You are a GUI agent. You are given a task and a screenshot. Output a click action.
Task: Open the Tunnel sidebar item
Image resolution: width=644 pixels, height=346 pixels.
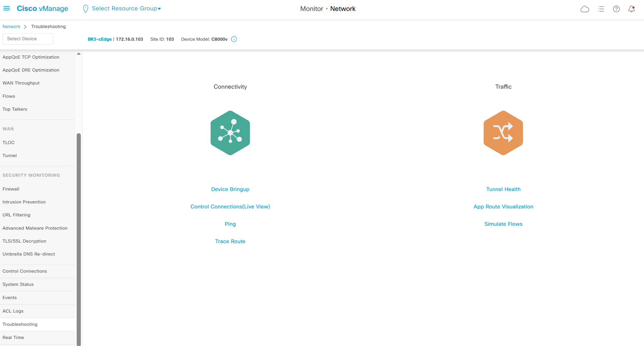tap(10, 156)
